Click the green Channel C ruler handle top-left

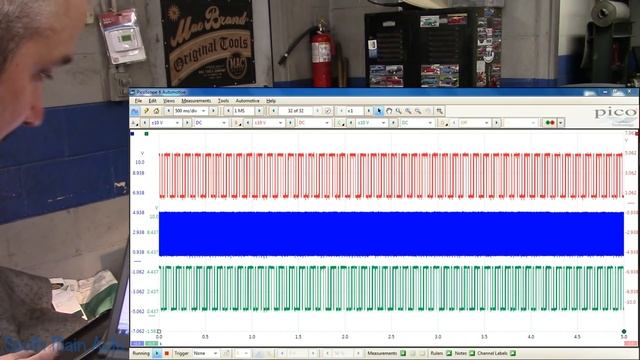[147, 134]
